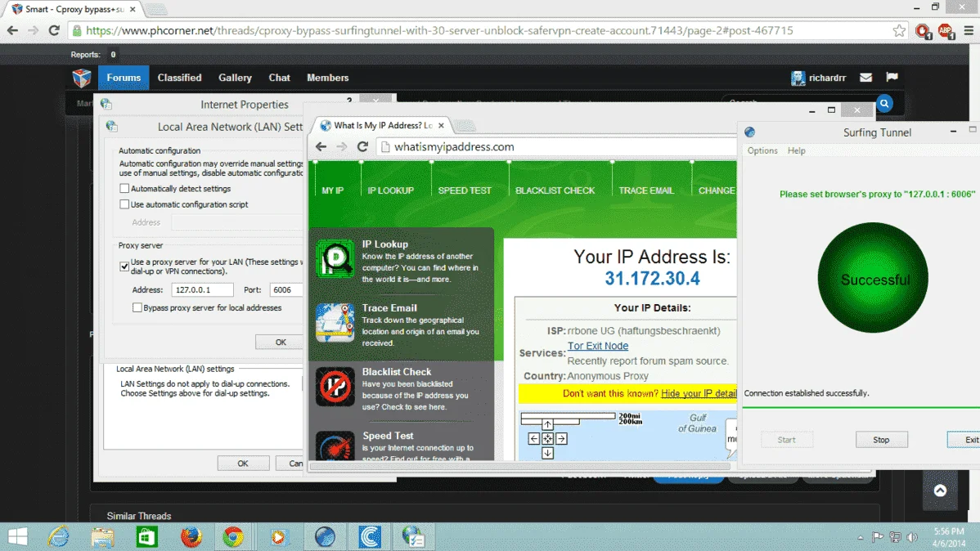Go forward in the whatismyipaddress window
Viewport: 980px width, 551px height.
pyautogui.click(x=342, y=147)
